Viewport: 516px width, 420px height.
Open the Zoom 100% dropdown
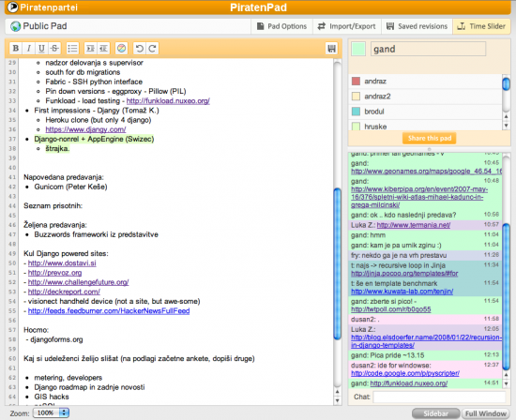pyautogui.click(x=51, y=412)
